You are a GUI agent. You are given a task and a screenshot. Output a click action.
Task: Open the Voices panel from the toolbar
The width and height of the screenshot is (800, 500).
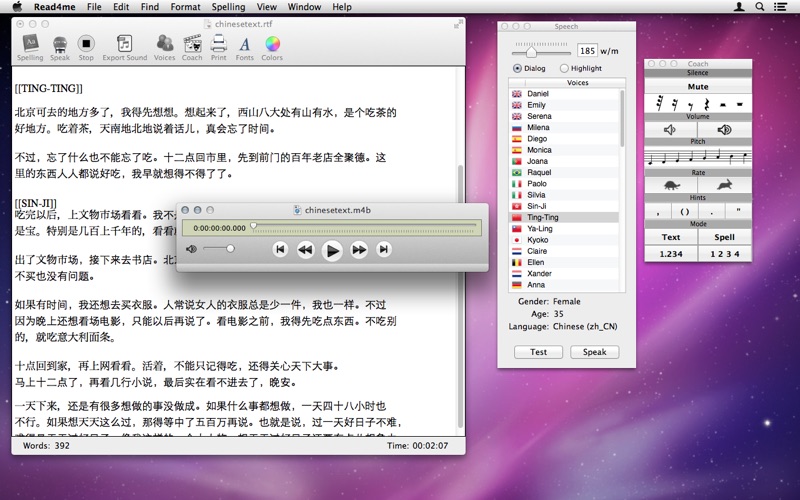[x=164, y=48]
